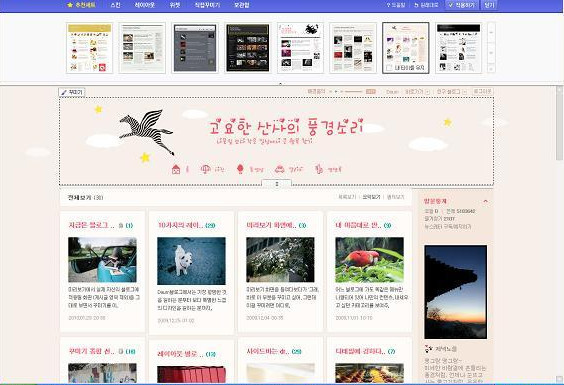Click the paw icon below the sidebar photo
The image size is (564, 385).
pos(429,348)
